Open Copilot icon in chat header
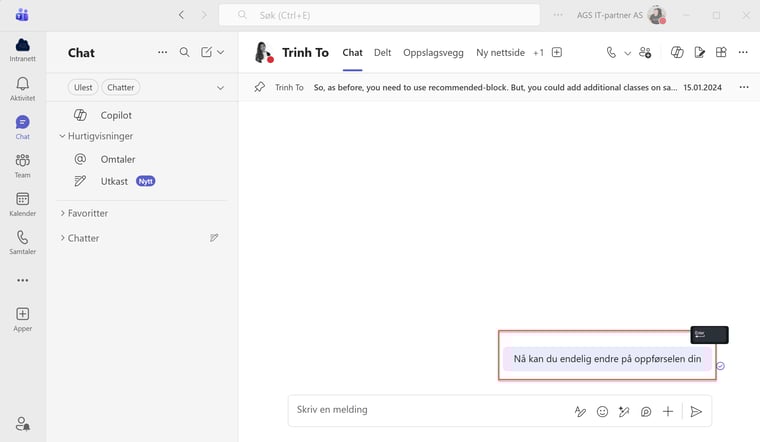 coord(677,53)
